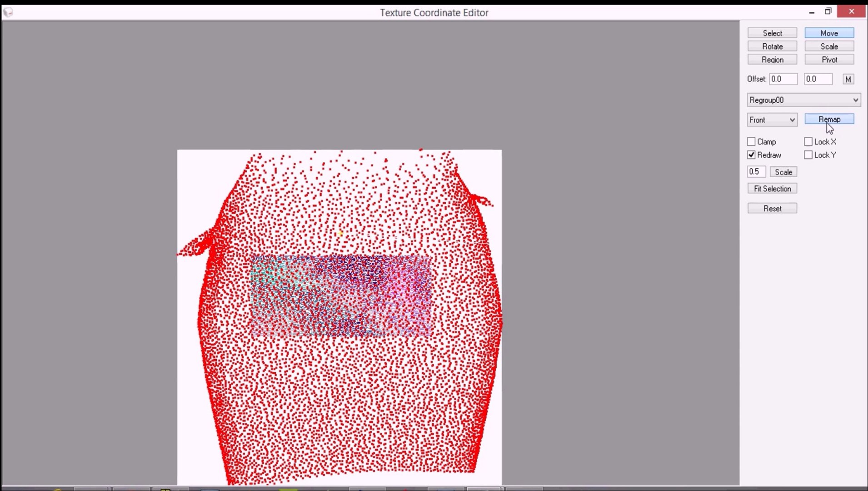Open the Front projection dropdown
The height and width of the screenshot is (491, 868).
(772, 120)
